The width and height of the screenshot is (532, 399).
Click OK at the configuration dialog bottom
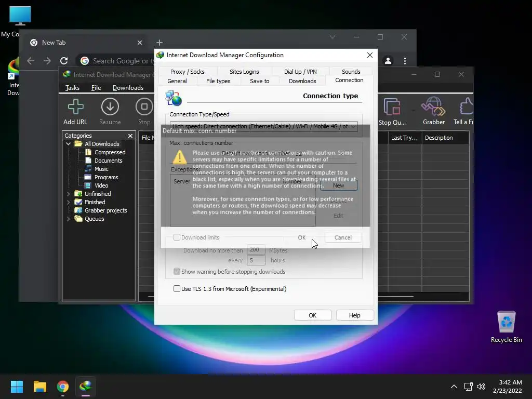coord(312,315)
